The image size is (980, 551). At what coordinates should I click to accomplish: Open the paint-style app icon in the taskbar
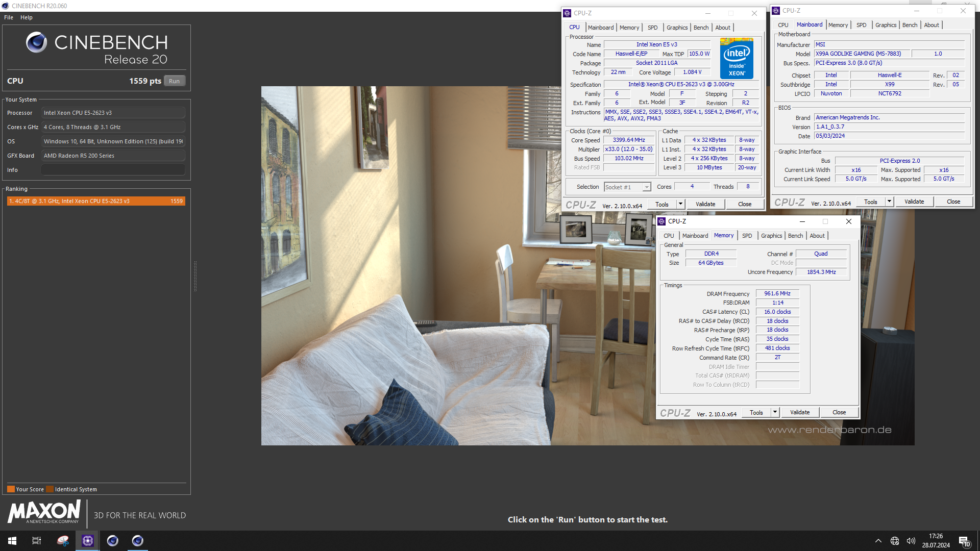63,541
